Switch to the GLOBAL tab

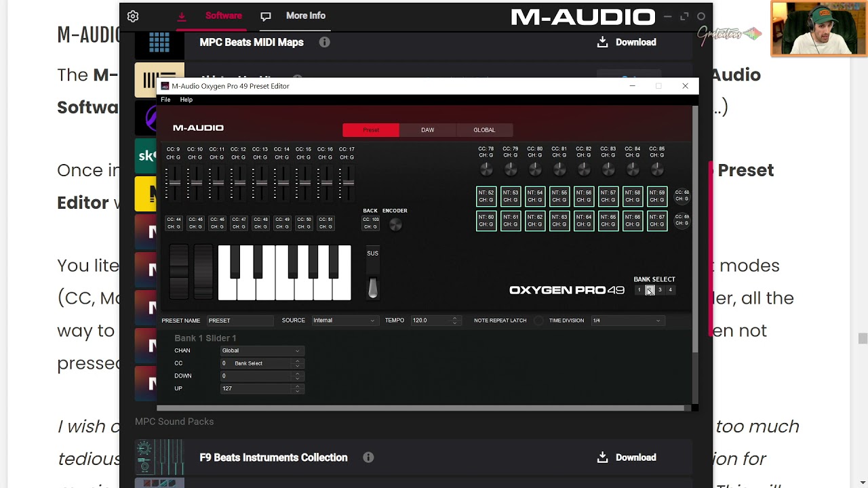pos(484,130)
